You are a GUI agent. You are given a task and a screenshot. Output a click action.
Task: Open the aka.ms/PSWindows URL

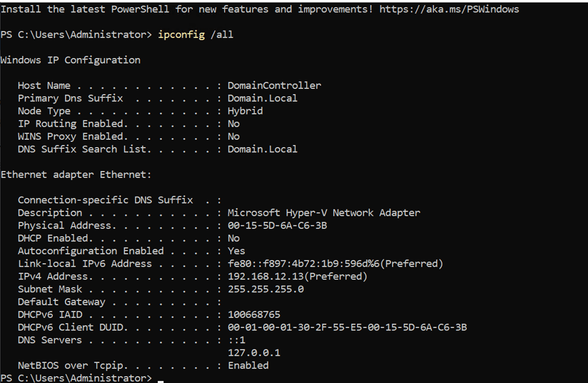(449, 9)
